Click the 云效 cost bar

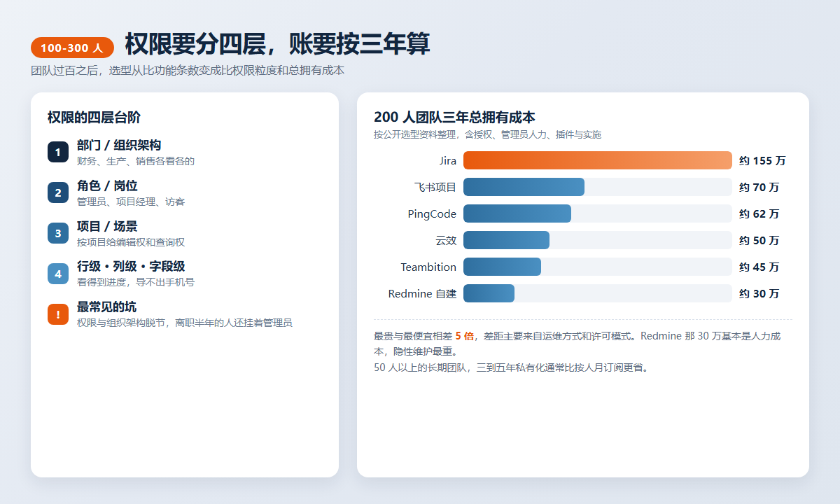[x=506, y=240]
